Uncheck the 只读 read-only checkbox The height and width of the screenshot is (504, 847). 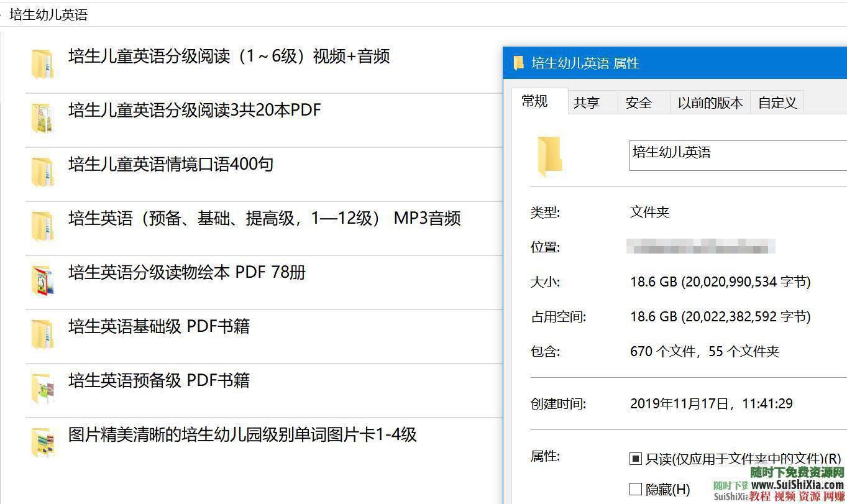click(635, 459)
